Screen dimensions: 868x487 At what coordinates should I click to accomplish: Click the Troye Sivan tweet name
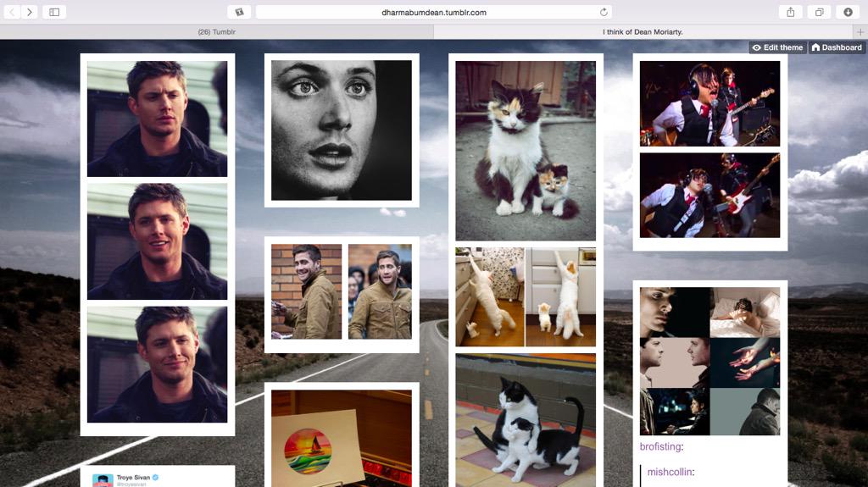tap(133, 477)
